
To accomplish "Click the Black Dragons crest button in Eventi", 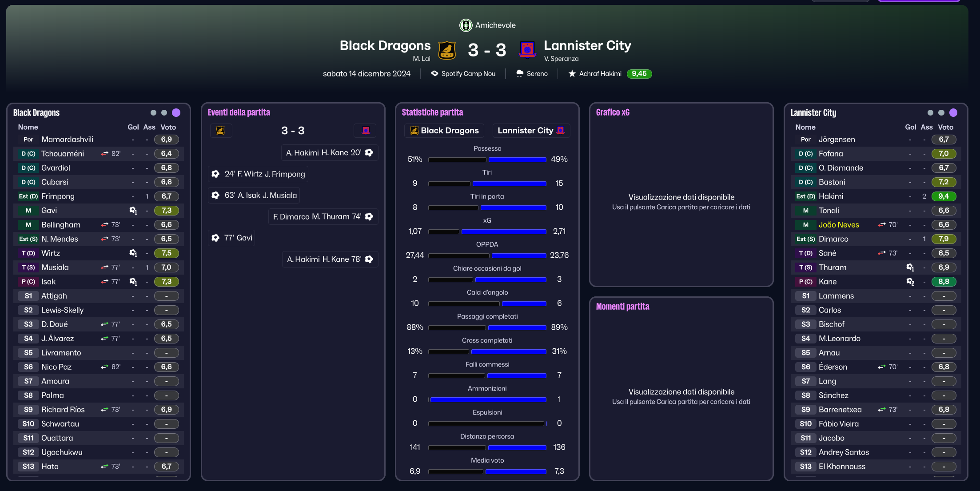I will (220, 131).
